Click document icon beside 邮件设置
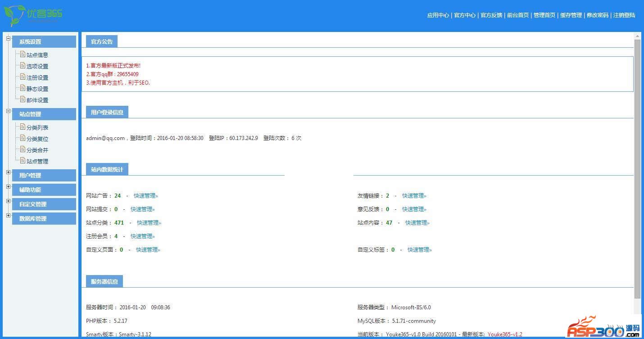This screenshot has width=644, height=339. coord(23,99)
